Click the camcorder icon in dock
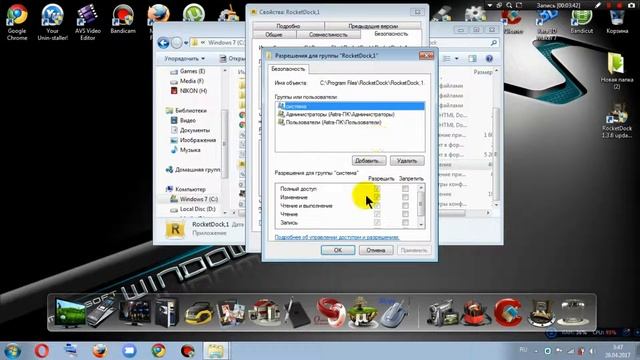This screenshot has width=640, height=360. point(442,313)
